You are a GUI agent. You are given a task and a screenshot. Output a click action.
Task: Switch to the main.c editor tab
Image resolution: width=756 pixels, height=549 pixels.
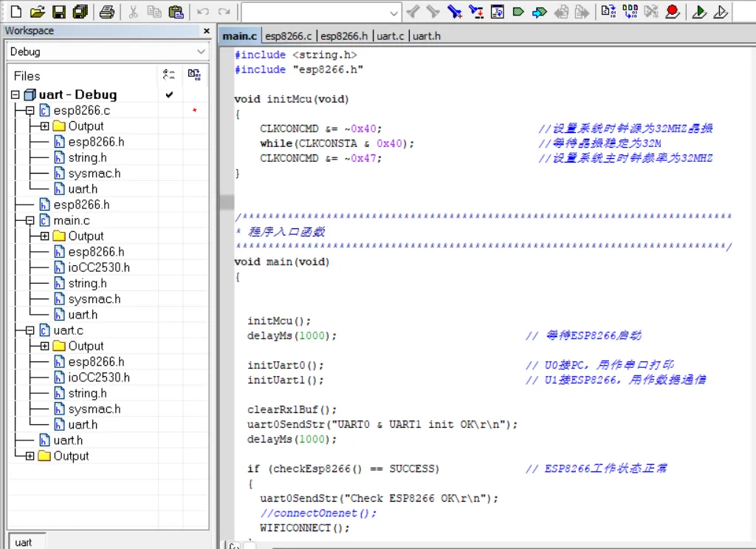tap(240, 36)
